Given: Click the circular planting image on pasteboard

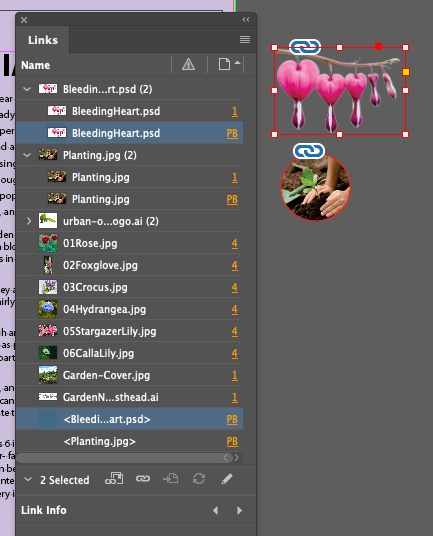Looking at the screenshot, I should (315, 187).
